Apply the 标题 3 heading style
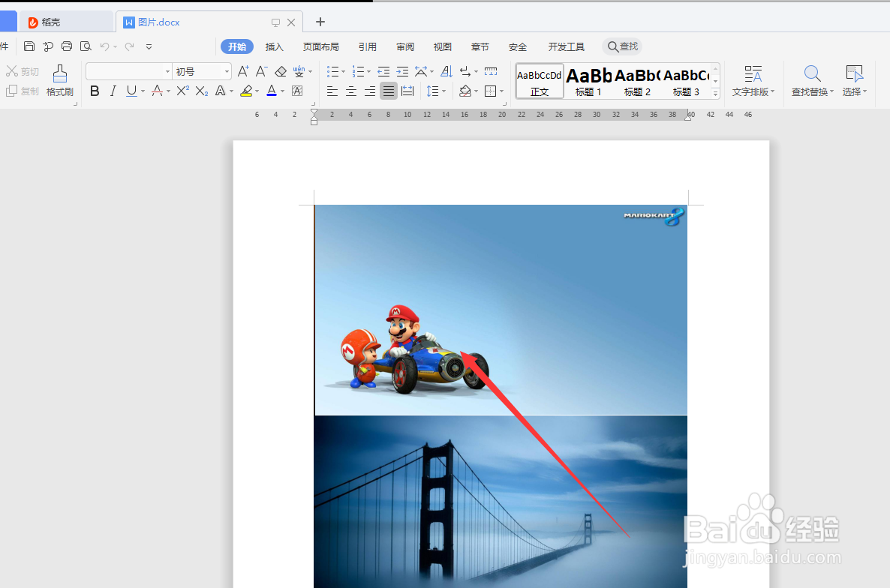Image resolution: width=890 pixels, height=588 pixels. point(686,81)
